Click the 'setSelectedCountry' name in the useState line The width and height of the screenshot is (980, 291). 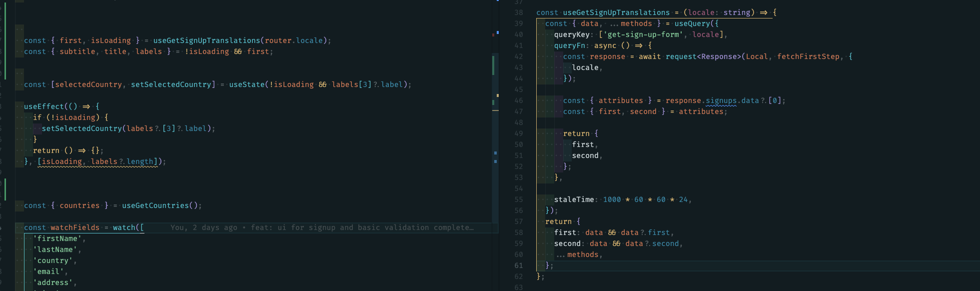(x=171, y=84)
